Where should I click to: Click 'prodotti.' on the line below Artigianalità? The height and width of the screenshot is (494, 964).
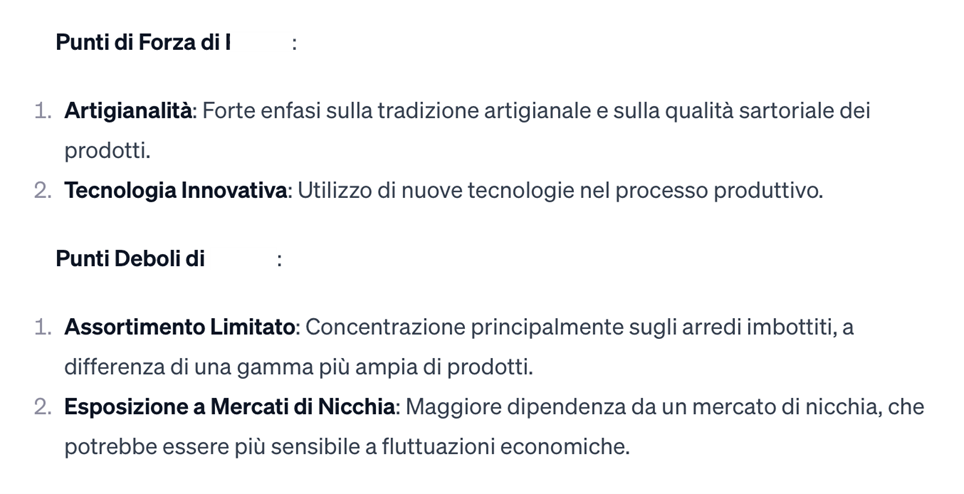click(108, 151)
